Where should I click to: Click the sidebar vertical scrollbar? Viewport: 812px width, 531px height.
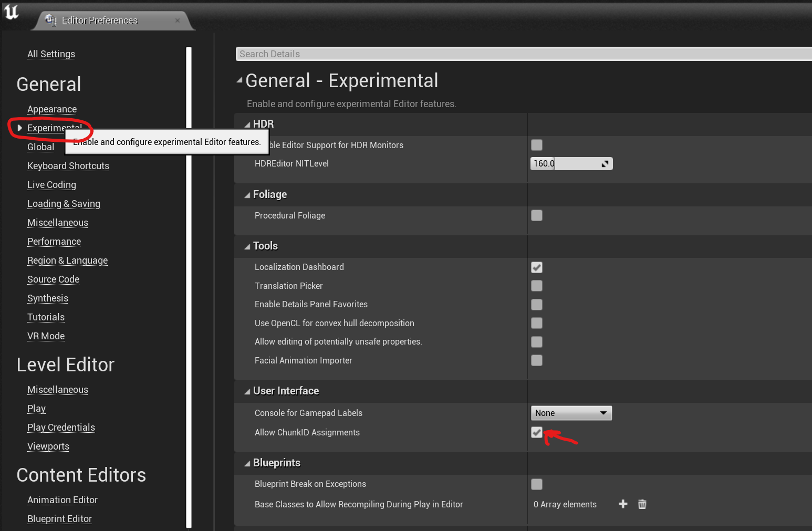(189, 287)
